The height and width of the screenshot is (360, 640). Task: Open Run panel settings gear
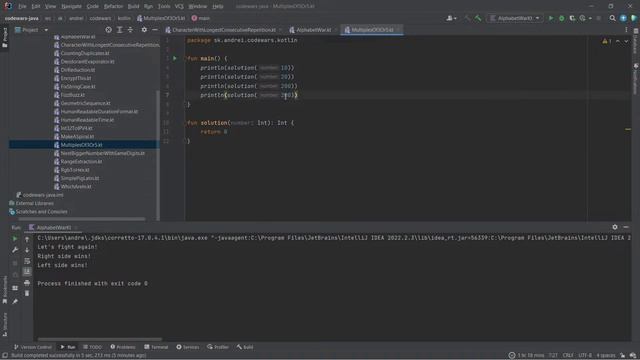pyautogui.click(x=615, y=227)
